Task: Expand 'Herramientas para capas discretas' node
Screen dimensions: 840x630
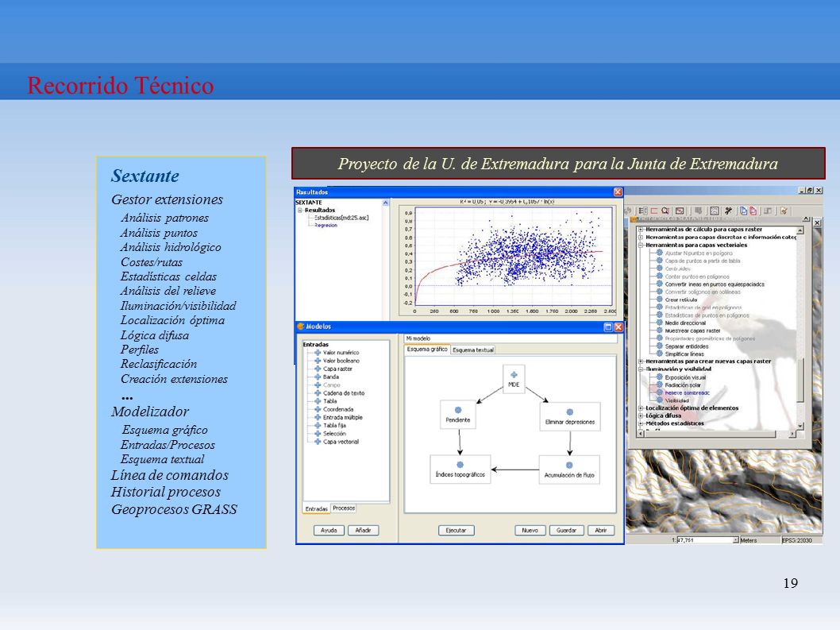Action: pyautogui.click(x=640, y=237)
